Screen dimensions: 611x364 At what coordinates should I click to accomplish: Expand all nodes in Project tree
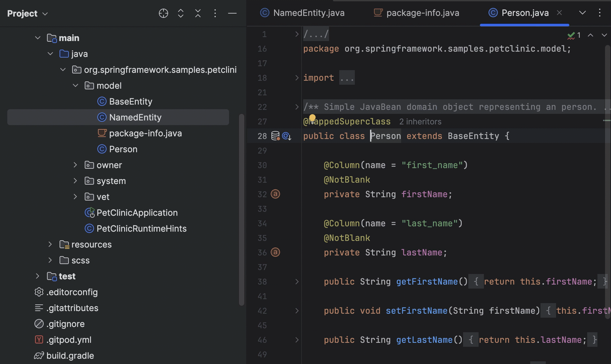point(180,13)
